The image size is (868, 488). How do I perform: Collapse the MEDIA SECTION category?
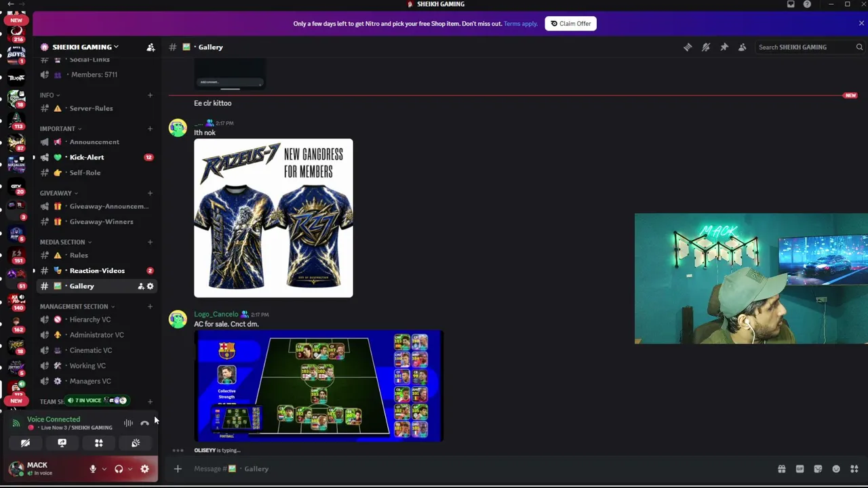tap(65, 242)
